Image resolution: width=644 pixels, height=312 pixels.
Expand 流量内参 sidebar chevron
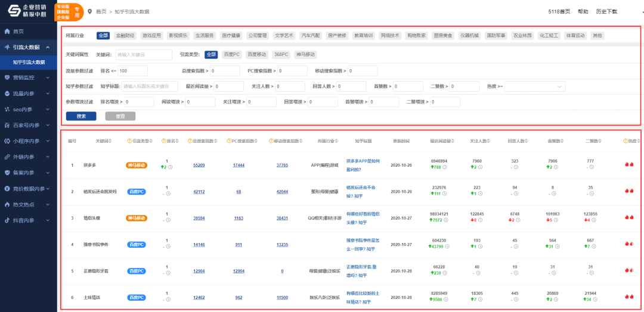tap(48, 93)
